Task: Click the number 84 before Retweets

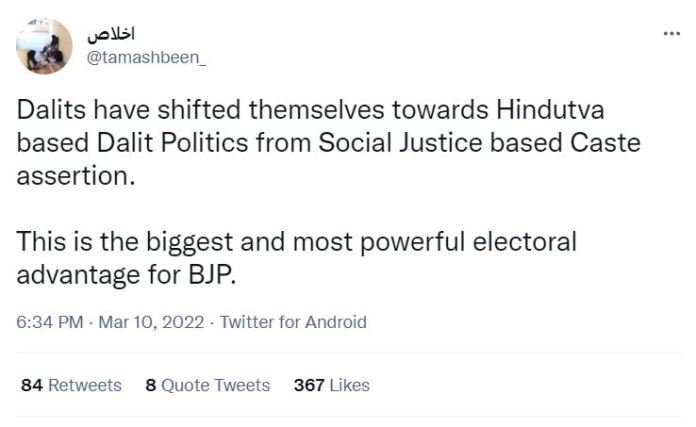Action: point(32,385)
